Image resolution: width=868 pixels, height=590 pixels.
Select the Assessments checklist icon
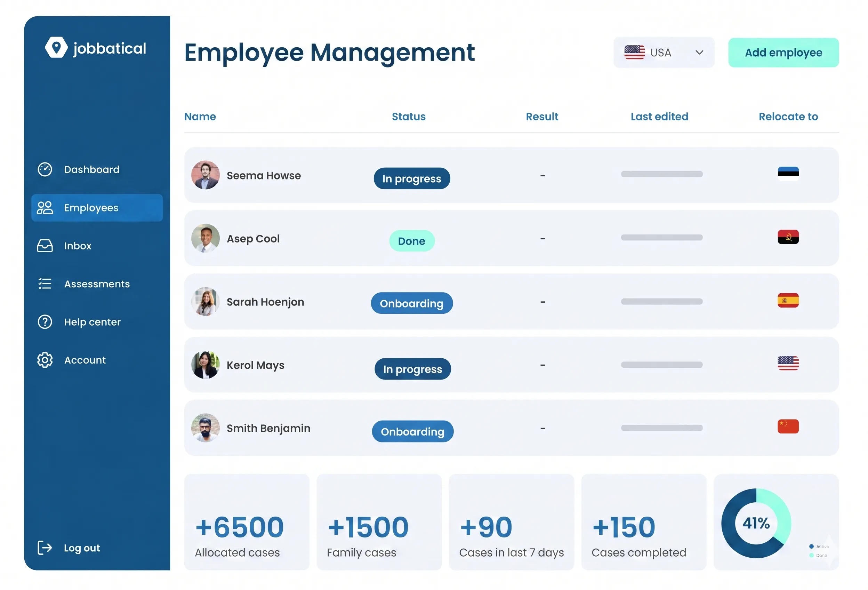(x=45, y=284)
